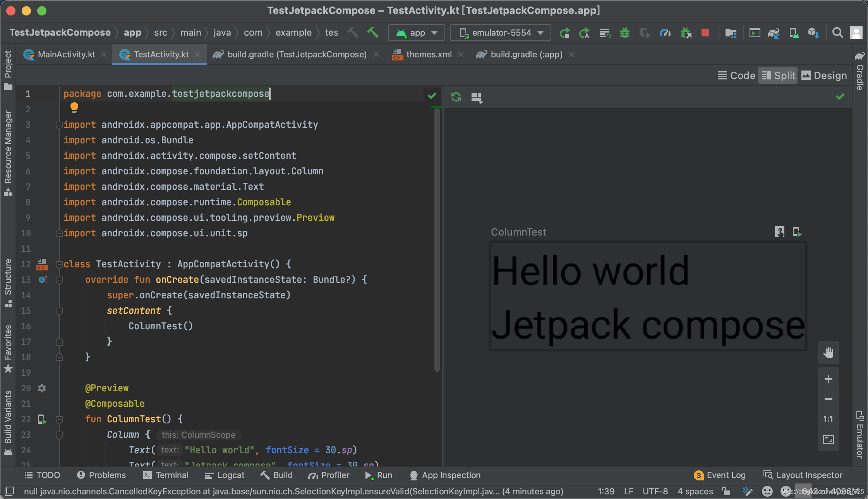Toggle the Resource Manager tool window
Viewport: 868px width, 499px height.
click(x=8, y=153)
